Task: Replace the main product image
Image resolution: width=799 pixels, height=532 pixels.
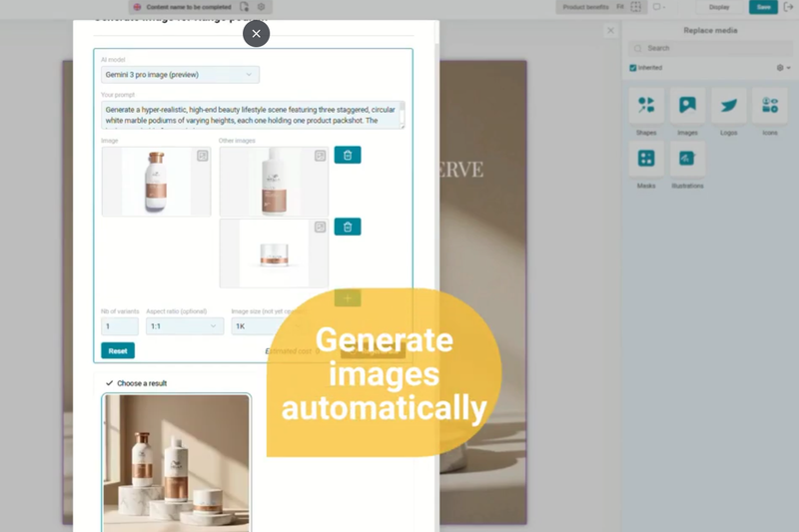Action: click(203, 156)
